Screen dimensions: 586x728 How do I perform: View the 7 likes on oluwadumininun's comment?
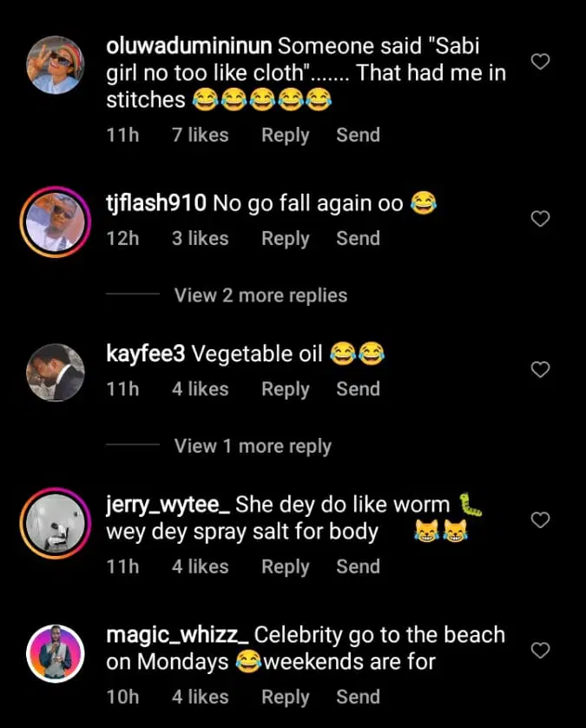200,136
